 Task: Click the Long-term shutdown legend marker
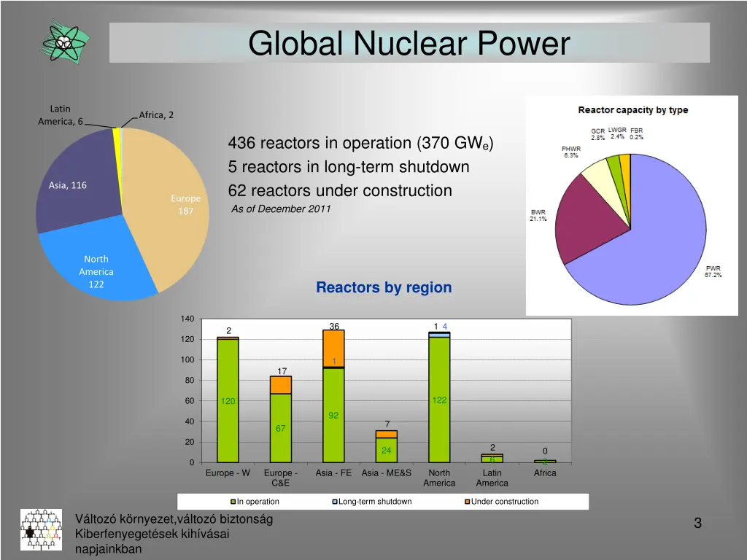[336, 502]
